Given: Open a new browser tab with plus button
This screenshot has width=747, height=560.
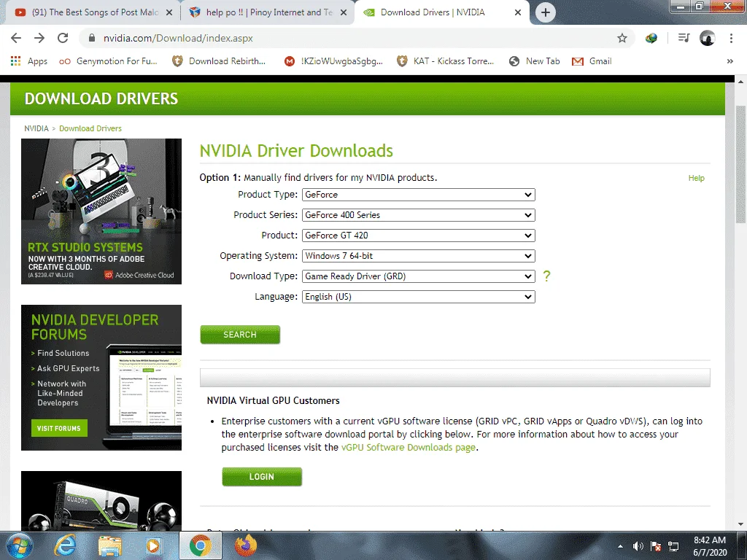Looking at the screenshot, I should (x=546, y=12).
